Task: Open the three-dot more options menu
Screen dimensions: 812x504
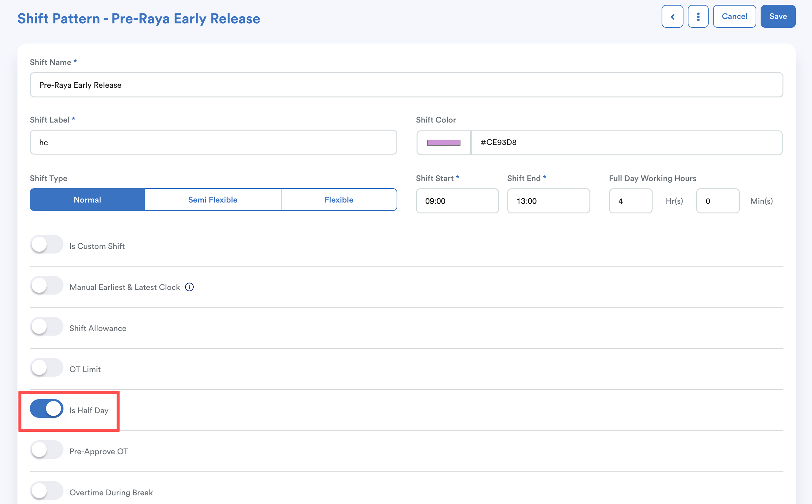Action: pos(698,16)
